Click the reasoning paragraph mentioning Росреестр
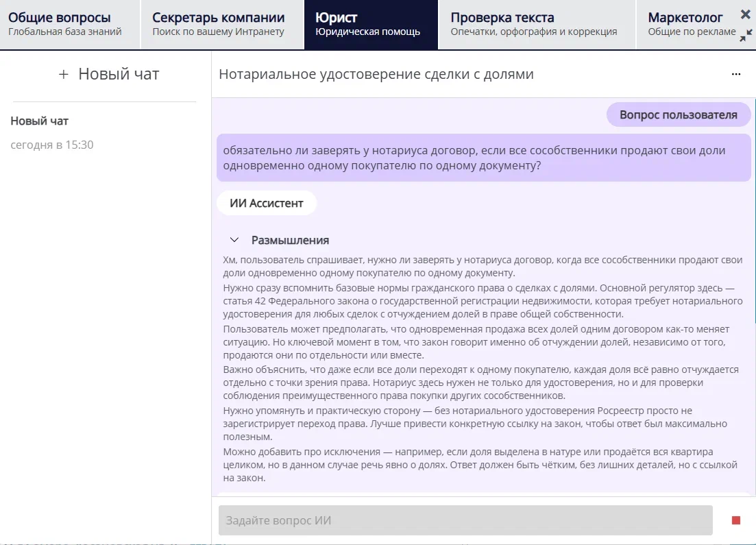Image resolution: width=756 pixels, height=545 pixels. tap(475, 424)
